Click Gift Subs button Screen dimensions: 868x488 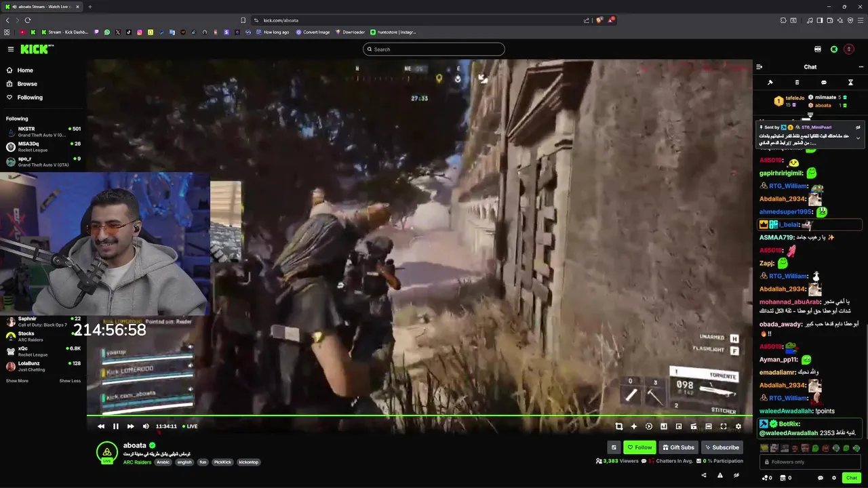678,447
